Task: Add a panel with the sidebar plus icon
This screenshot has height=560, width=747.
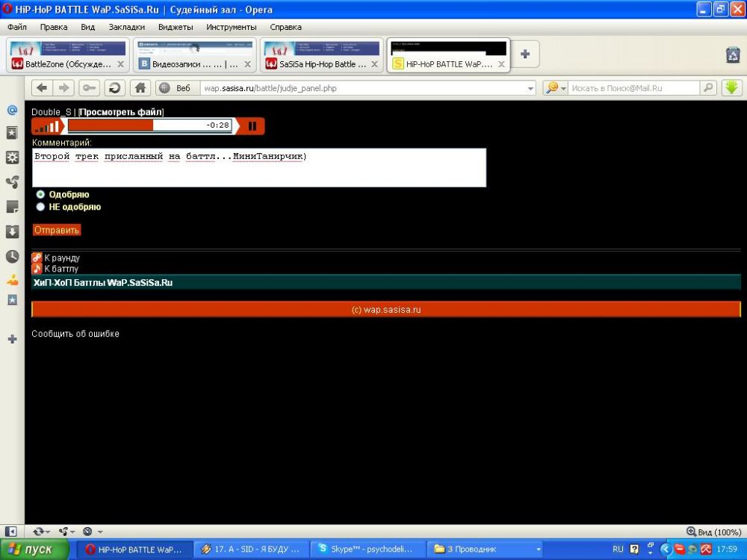Action: pyautogui.click(x=13, y=339)
